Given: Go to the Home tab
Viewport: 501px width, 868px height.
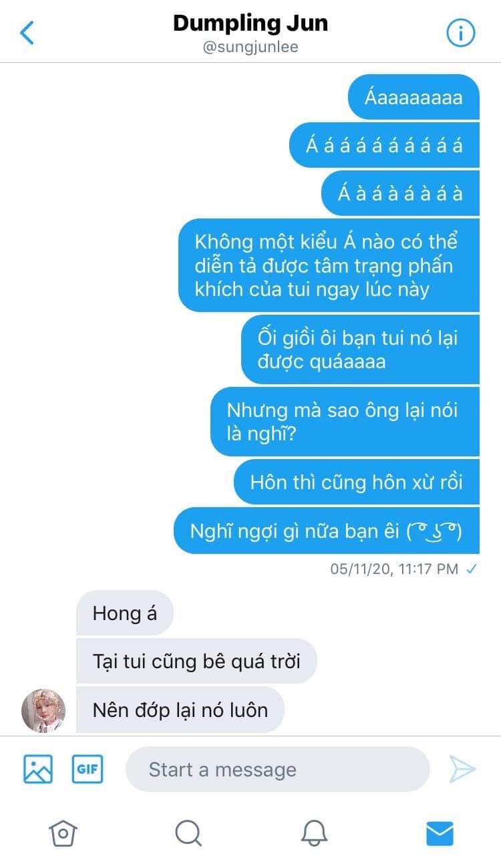Looking at the screenshot, I should [63, 833].
